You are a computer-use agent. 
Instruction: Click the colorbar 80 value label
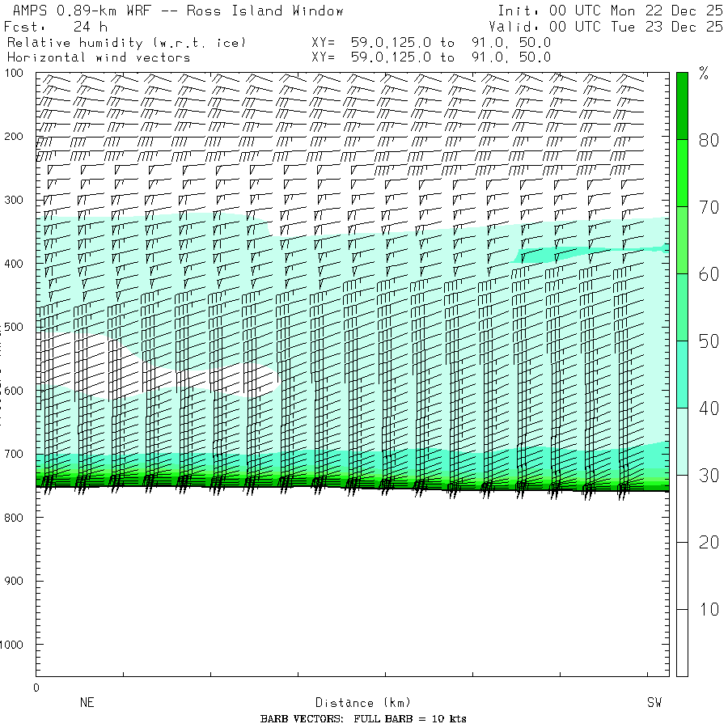pyautogui.click(x=709, y=140)
